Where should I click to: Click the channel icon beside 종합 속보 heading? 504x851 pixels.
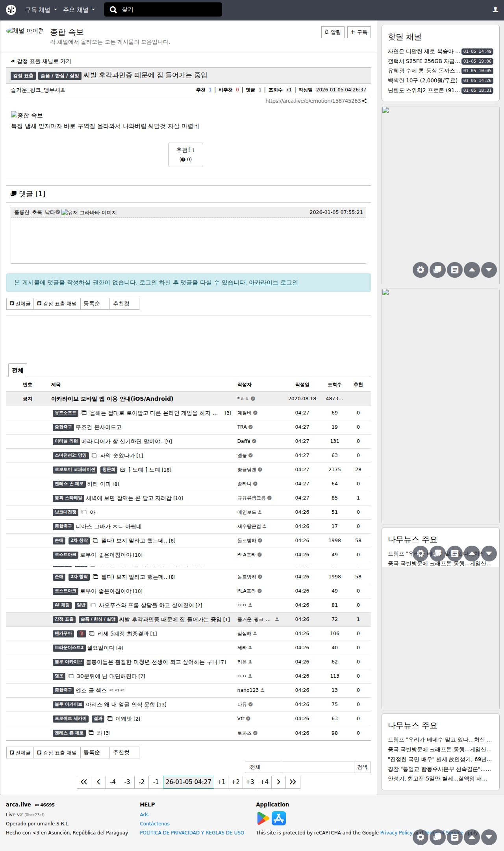[25, 31]
